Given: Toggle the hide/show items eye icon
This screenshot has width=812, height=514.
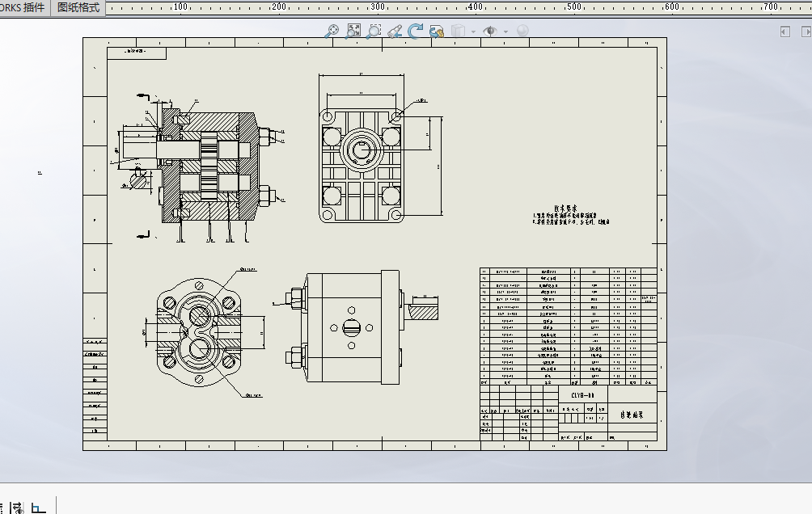Looking at the screenshot, I should click(x=490, y=31).
